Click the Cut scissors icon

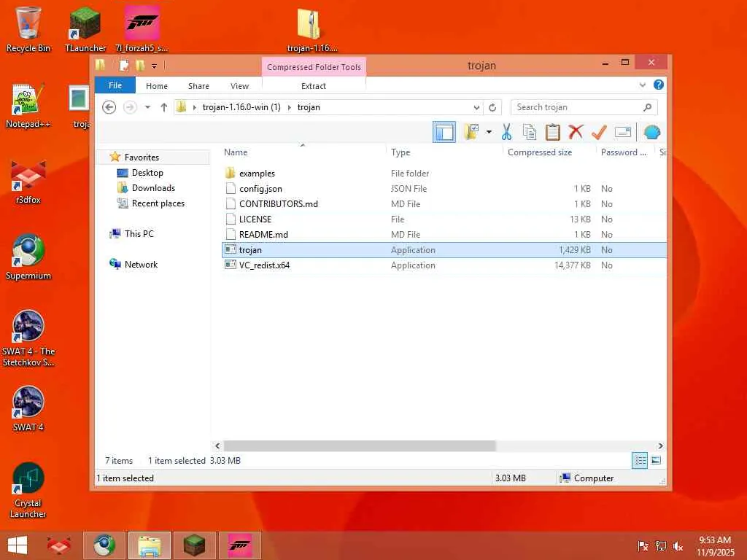(x=506, y=133)
